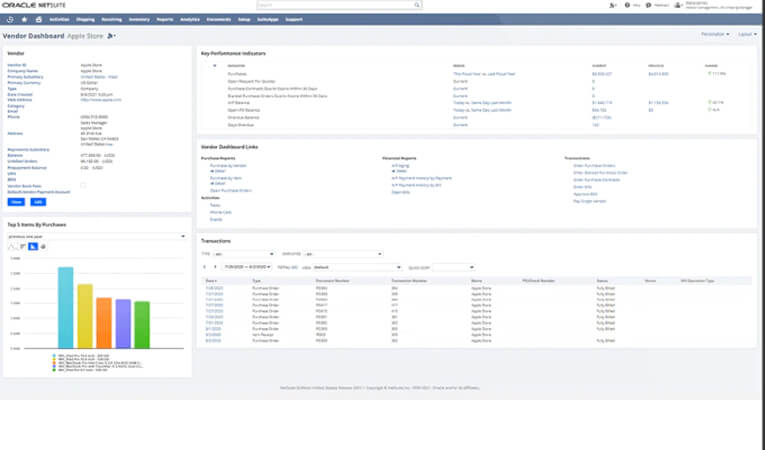765x450 pixels.
Task: Expand the Personalize dropdown
Action: (714, 34)
